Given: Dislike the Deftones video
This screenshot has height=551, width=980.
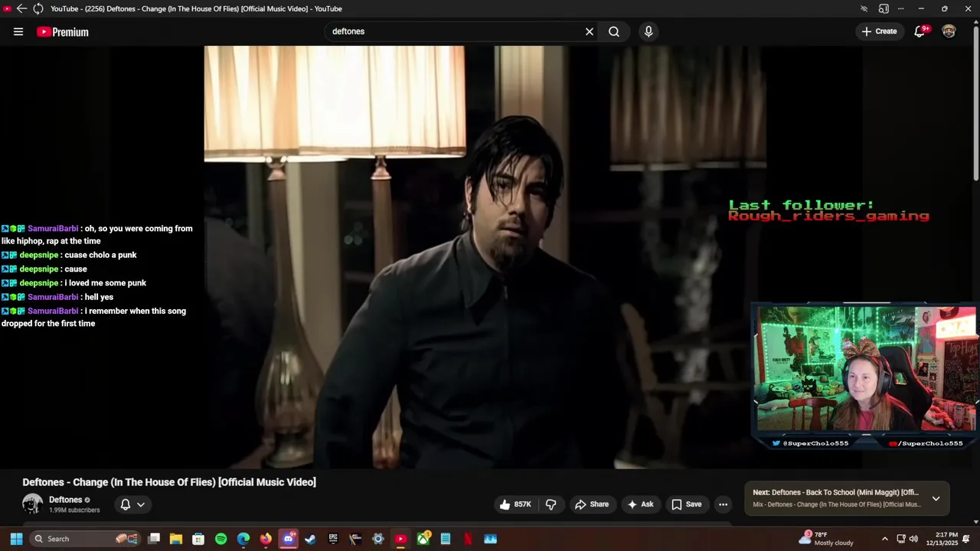Looking at the screenshot, I should tap(550, 504).
